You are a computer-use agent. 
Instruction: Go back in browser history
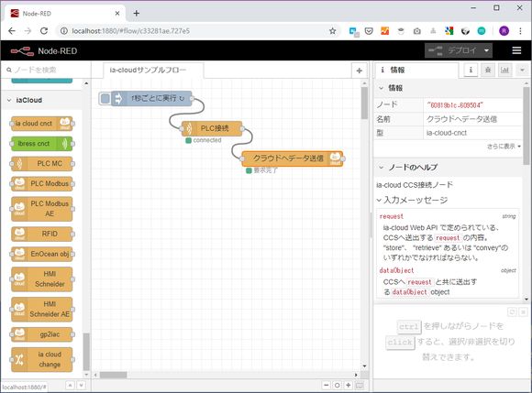(12, 31)
